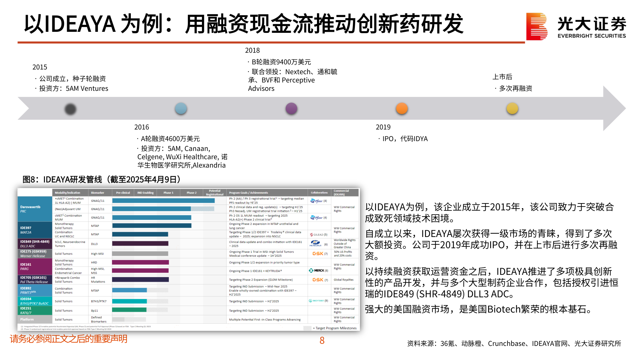Click the Hengrui logo beside DLL3 row
The height and width of the screenshot is (362, 644).
pyautogui.click(x=316, y=243)
